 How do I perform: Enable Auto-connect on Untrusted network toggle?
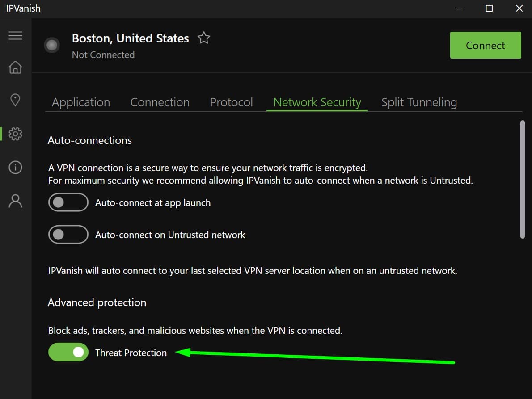click(x=68, y=234)
